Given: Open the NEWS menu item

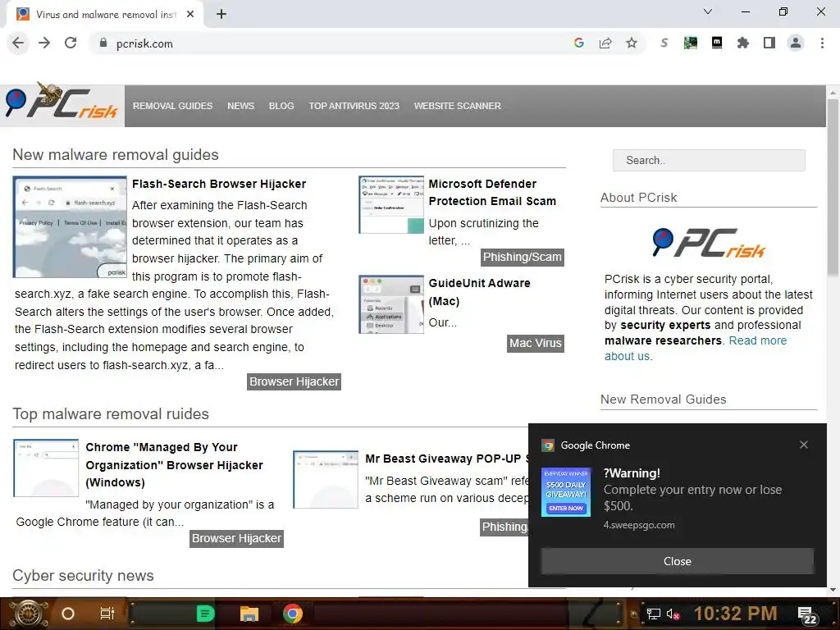Looking at the screenshot, I should [240, 106].
